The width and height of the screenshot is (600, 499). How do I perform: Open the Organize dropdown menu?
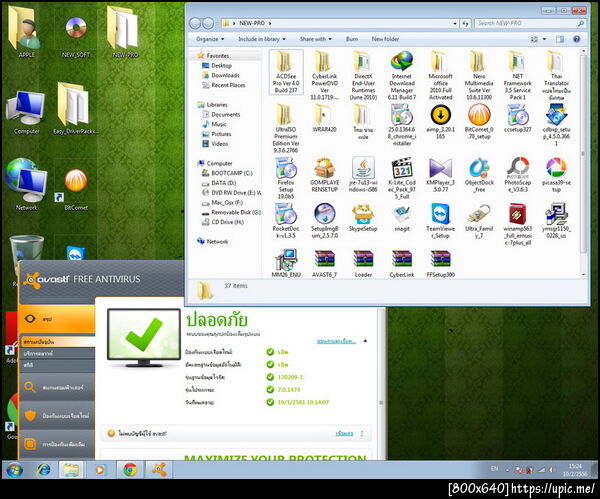click(210, 39)
